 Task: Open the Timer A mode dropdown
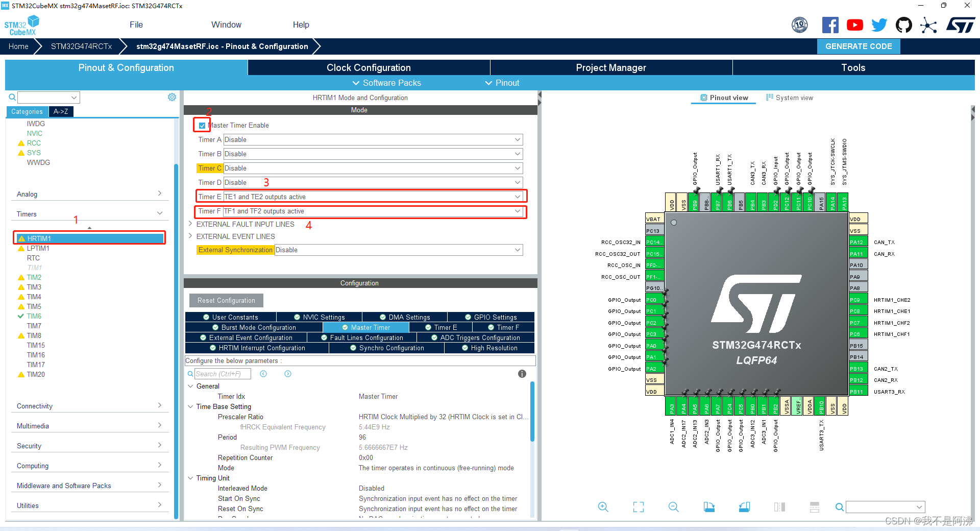click(373, 139)
